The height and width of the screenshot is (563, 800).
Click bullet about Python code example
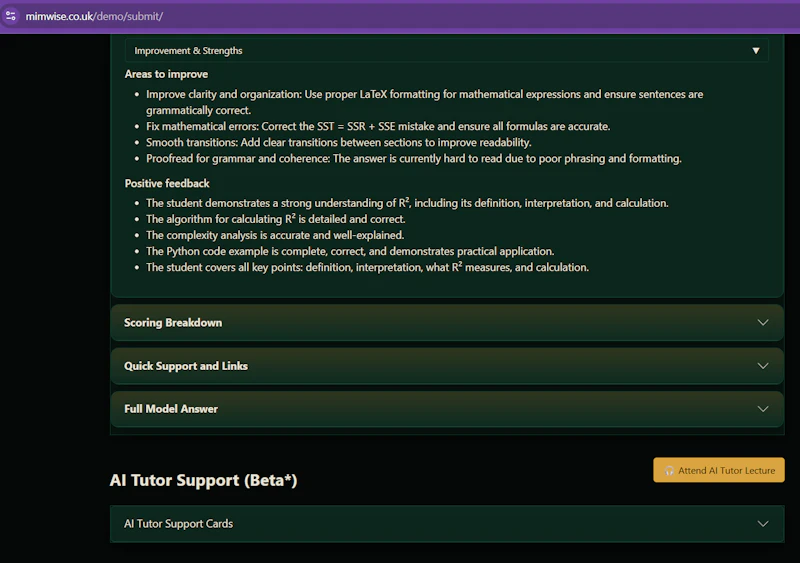350,251
